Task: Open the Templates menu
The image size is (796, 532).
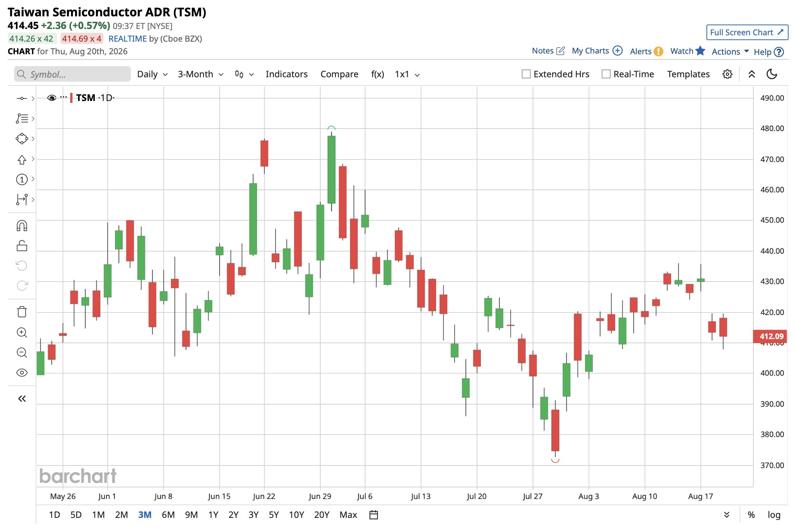Action: pyautogui.click(x=688, y=74)
